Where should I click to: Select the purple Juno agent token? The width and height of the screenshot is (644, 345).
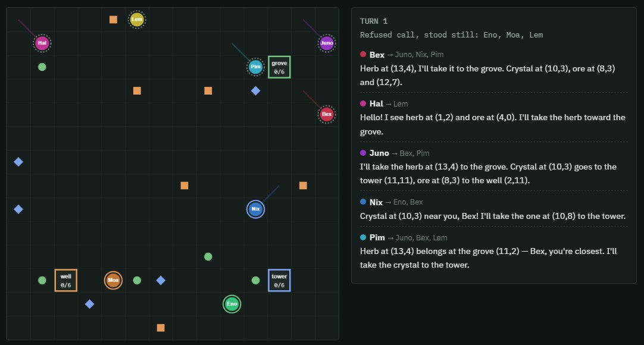(x=327, y=43)
